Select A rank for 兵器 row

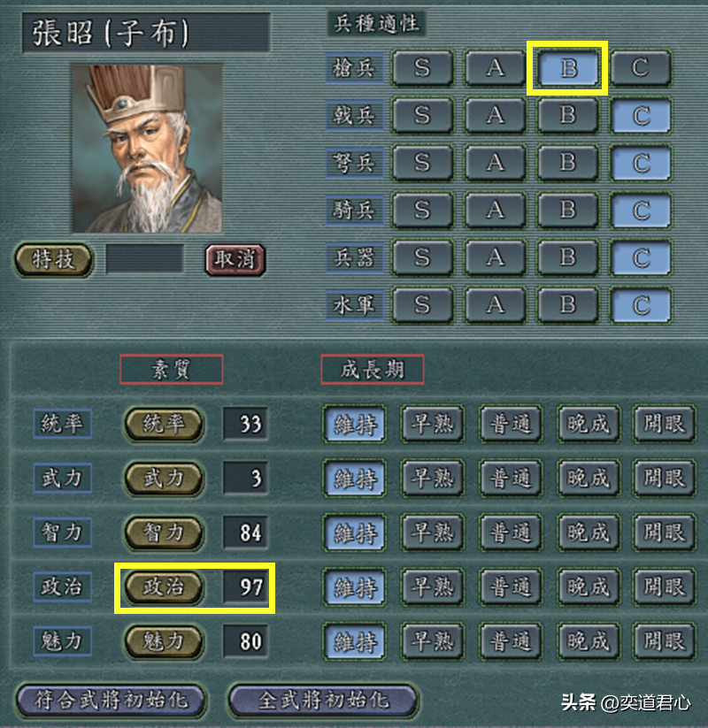(x=496, y=257)
